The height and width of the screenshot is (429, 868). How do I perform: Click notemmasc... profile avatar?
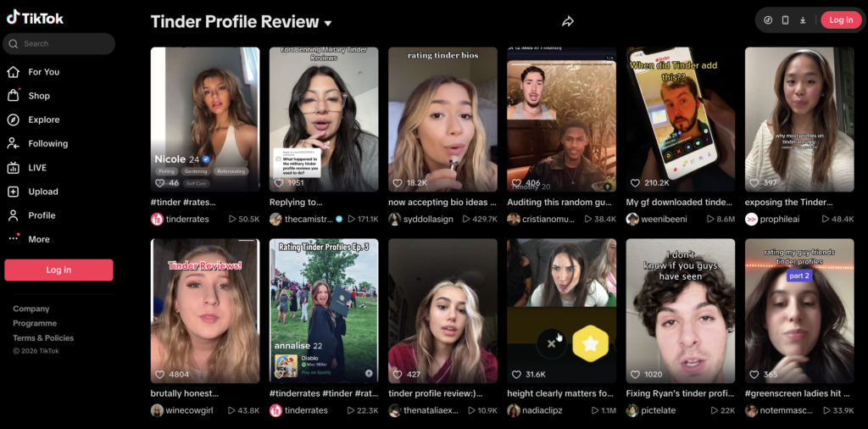pos(751,410)
